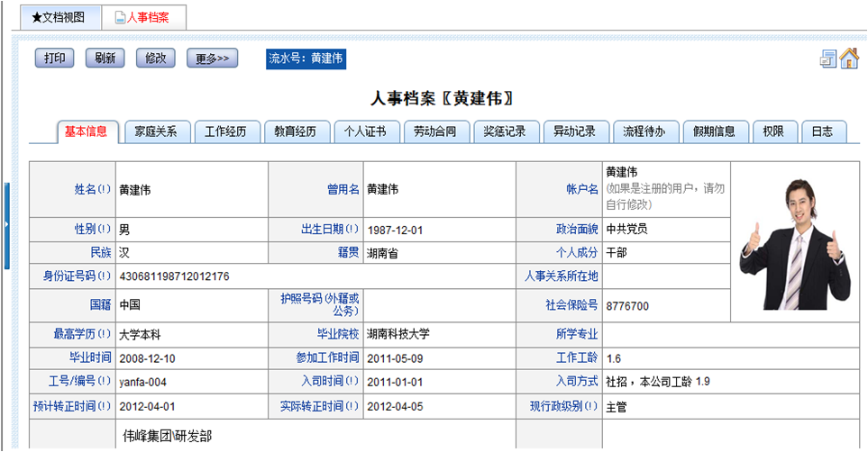The width and height of the screenshot is (868, 452).
Task: Click the 干部 personal status value
Action: (617, 253)
